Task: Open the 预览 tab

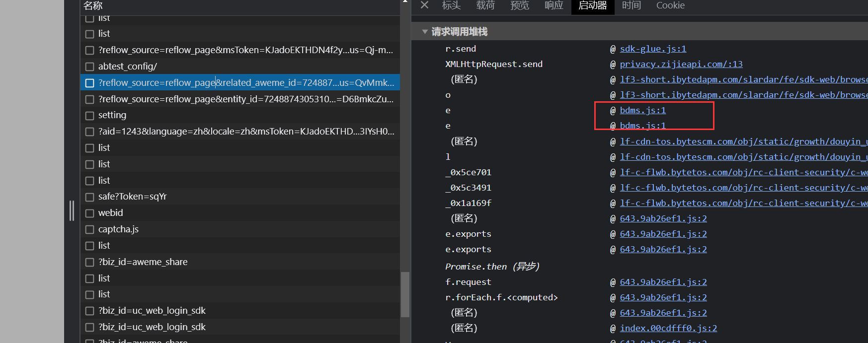Action: (520, 5)
